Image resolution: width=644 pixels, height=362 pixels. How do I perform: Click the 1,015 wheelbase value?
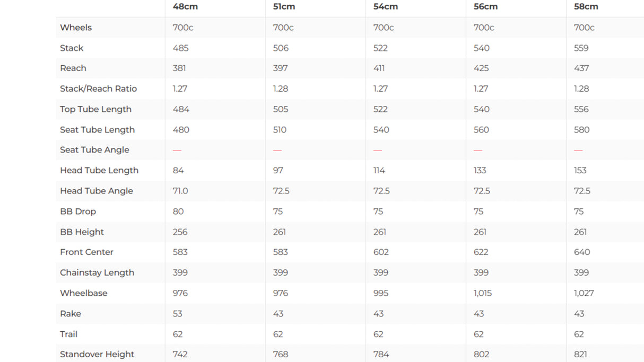(x=483, y=293)
